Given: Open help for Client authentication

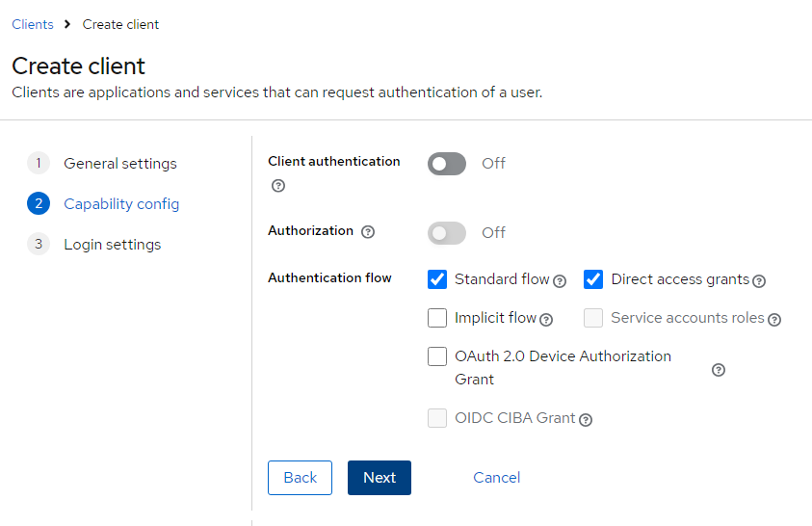Looking at the screenshot, I should [278, 185].
